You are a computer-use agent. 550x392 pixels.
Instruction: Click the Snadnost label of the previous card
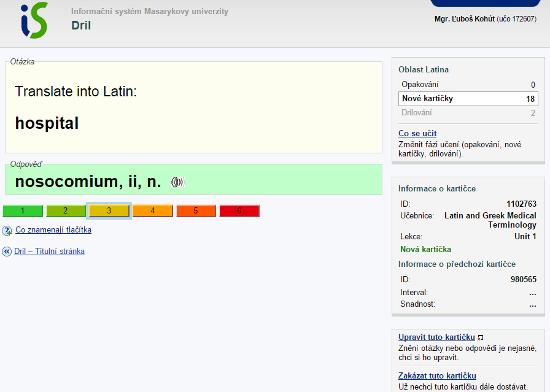418,304
